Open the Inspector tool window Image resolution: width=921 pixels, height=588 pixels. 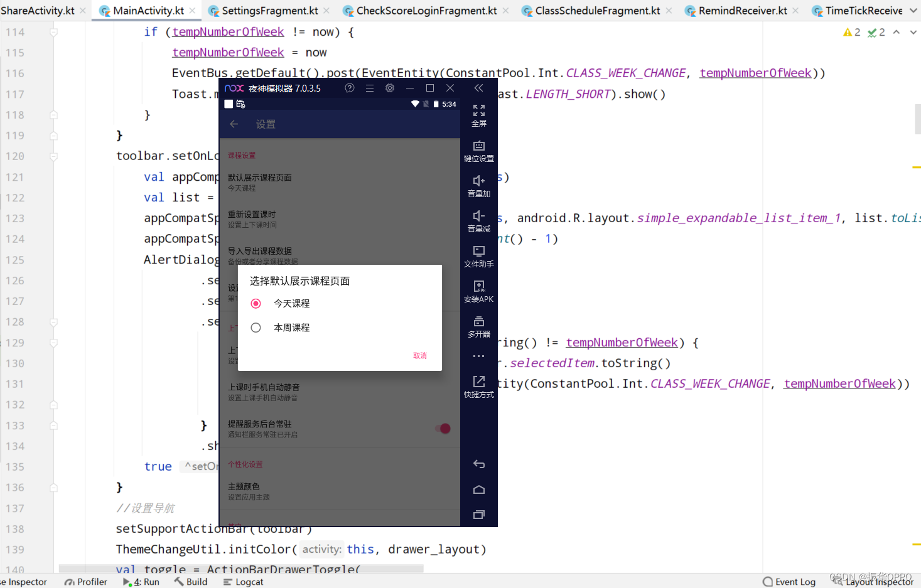[x=24, y=582]
